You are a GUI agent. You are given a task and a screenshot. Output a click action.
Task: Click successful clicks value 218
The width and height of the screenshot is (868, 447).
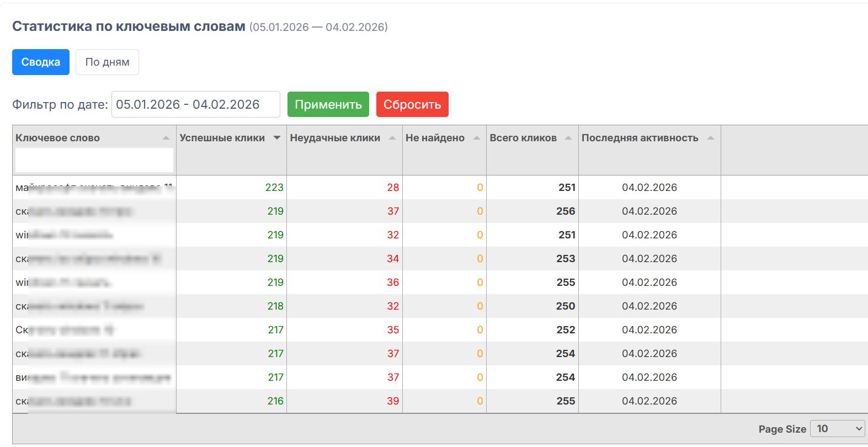tap(275, 306)
